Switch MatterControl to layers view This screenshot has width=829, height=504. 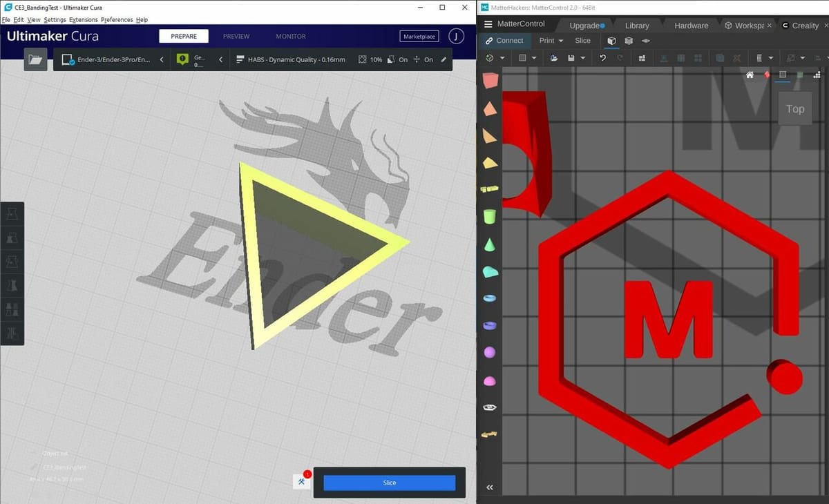click(629, 41)
